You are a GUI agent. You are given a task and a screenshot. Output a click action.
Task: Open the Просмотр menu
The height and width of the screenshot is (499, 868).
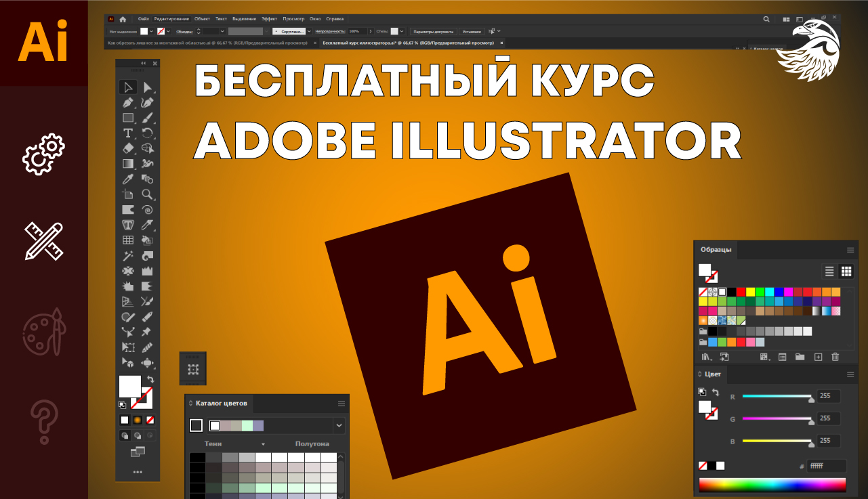[294, 19]
